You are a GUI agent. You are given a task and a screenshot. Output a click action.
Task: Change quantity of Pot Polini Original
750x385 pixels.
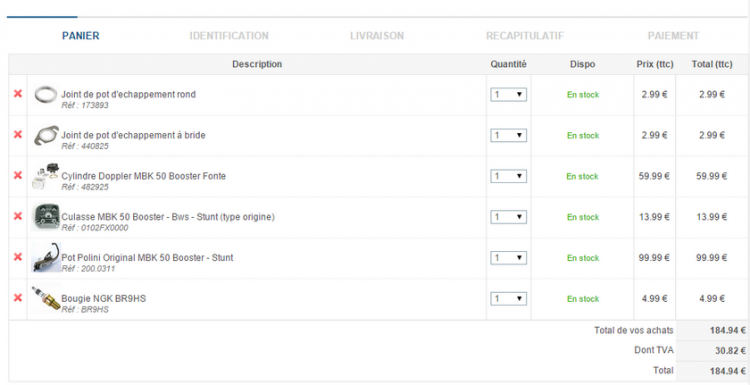point(508,258)
